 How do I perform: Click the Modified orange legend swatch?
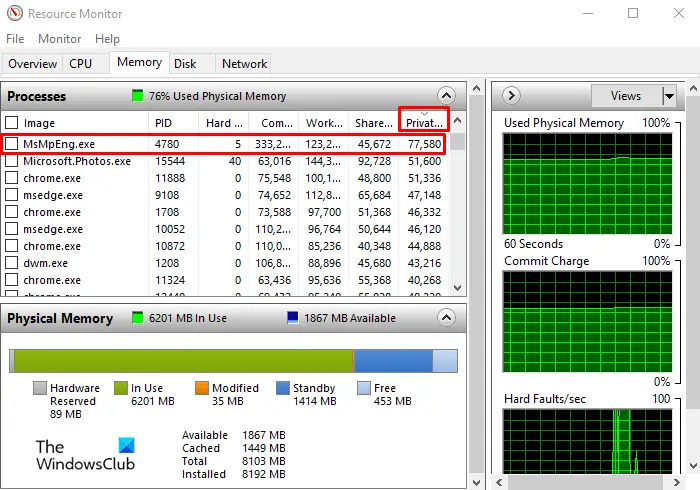(202, 388)
